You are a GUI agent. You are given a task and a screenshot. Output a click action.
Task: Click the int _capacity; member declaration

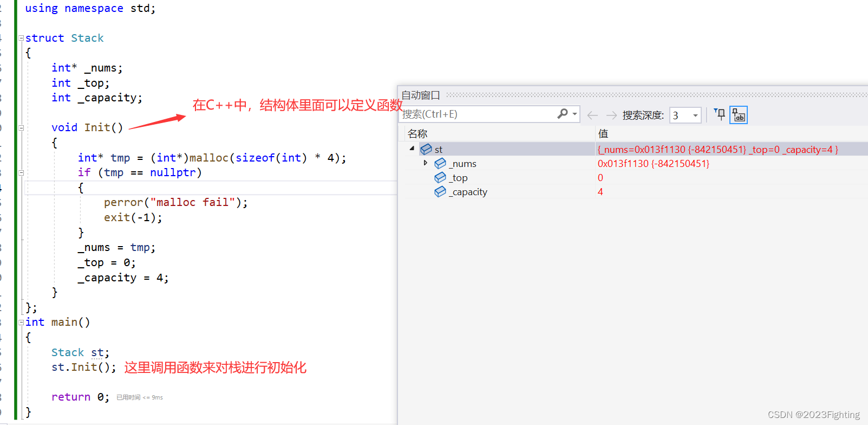97,98
